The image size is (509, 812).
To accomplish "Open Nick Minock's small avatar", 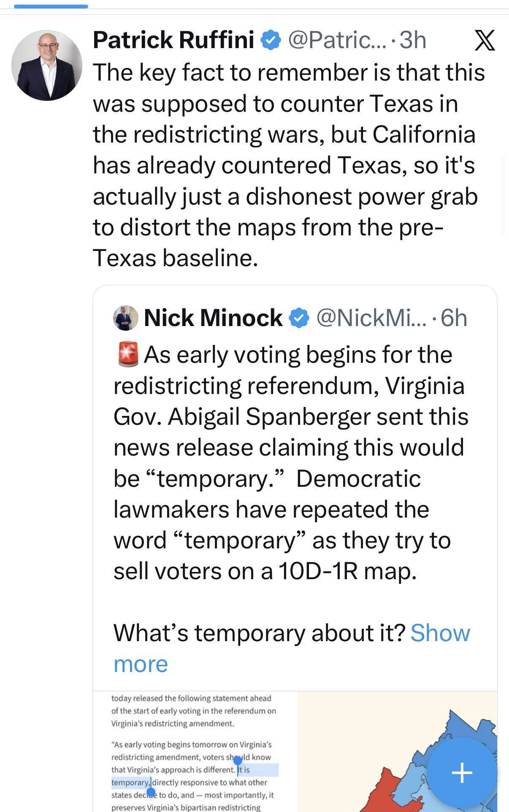I will [x=126, y=318].
